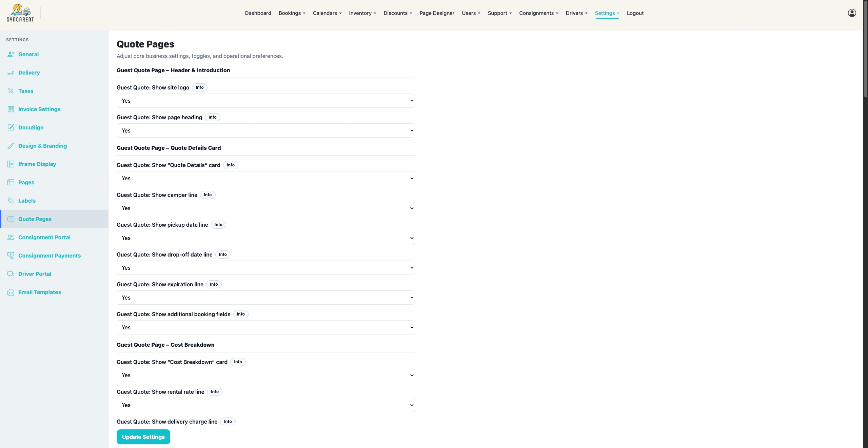868x448 pixels.
Task: Click the Delivery truck icon
Action: click(x=11, y=73)
